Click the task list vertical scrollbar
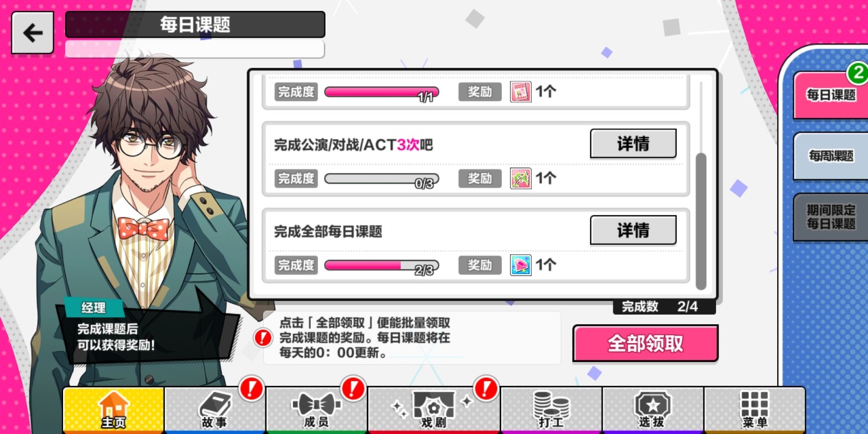The height and width of the screenshot is (434, 868). click(x=701, y=220)
